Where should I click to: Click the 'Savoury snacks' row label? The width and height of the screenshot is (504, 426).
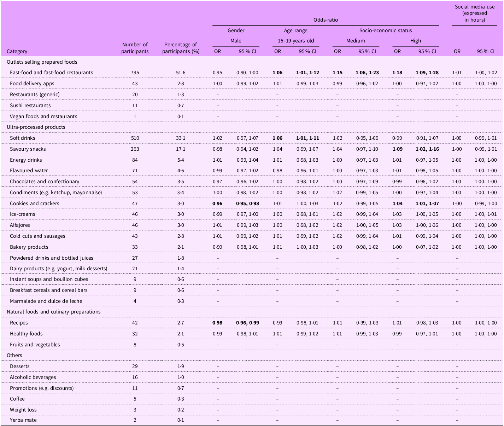pos(28,149)
